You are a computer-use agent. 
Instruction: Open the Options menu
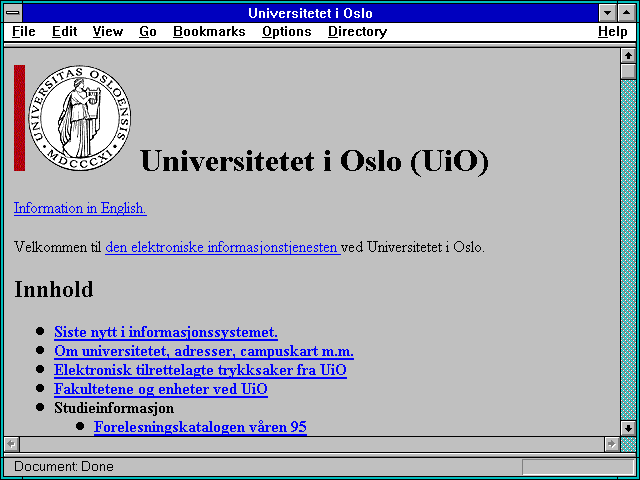click(x=287, y=31)
